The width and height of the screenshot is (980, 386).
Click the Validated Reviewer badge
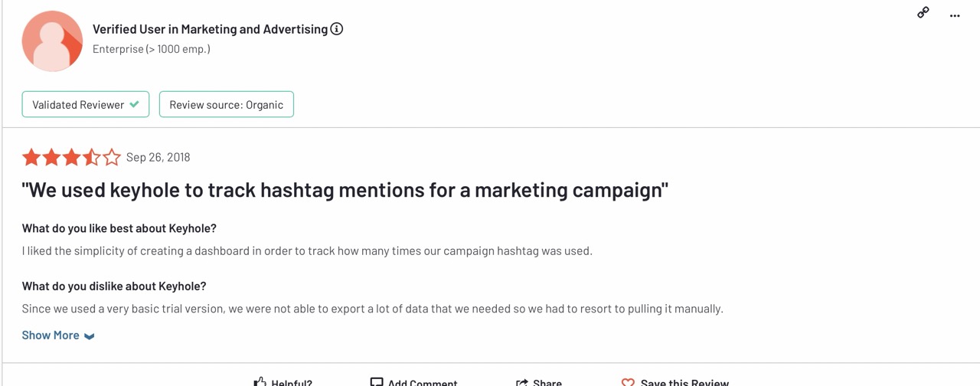86,105
